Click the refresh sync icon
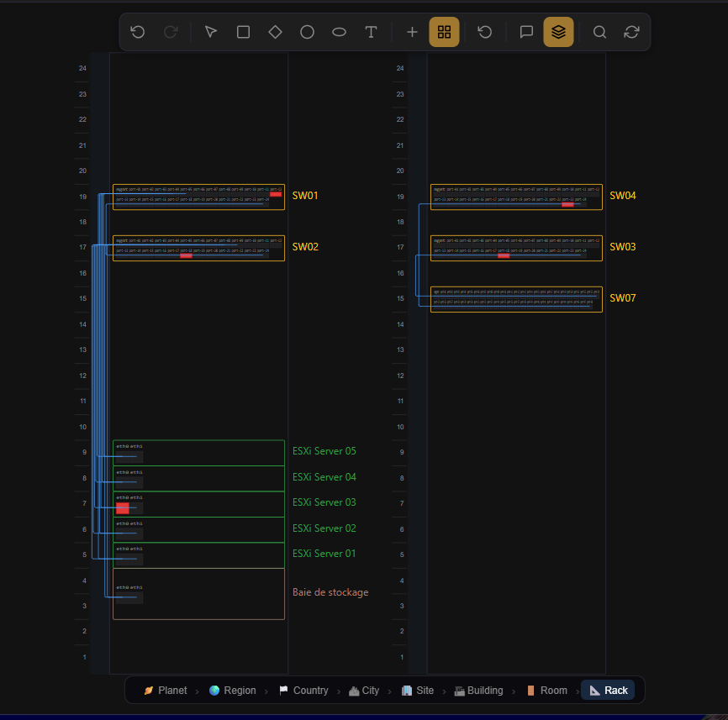This screenshot has width=728, height=720. coord(631,32)
